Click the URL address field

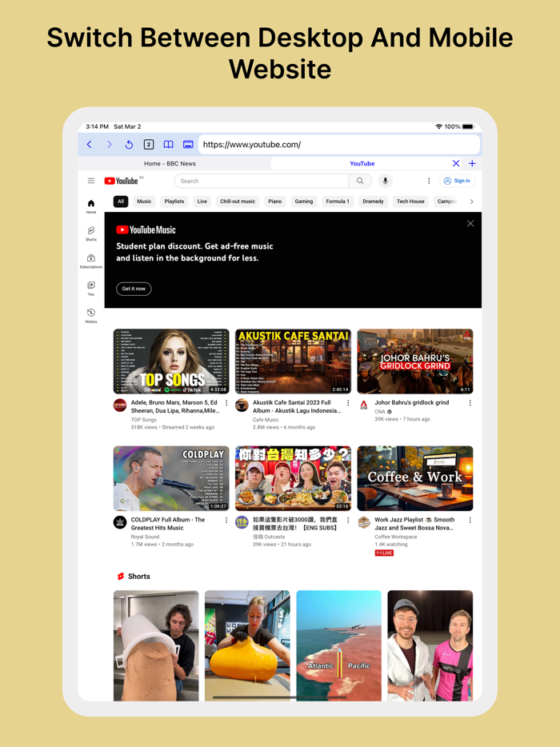click(x=339, y=144)
